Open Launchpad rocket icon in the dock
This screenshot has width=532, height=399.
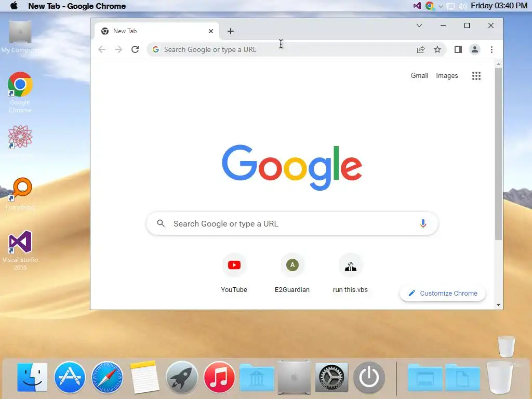182,377
